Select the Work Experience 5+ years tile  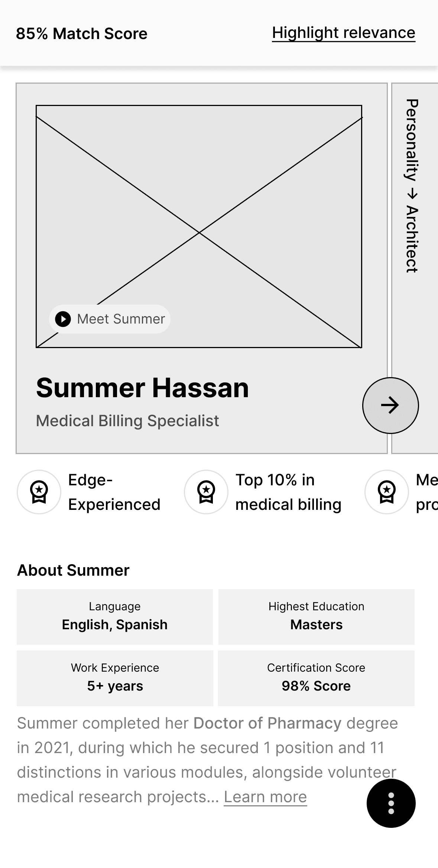115,678
